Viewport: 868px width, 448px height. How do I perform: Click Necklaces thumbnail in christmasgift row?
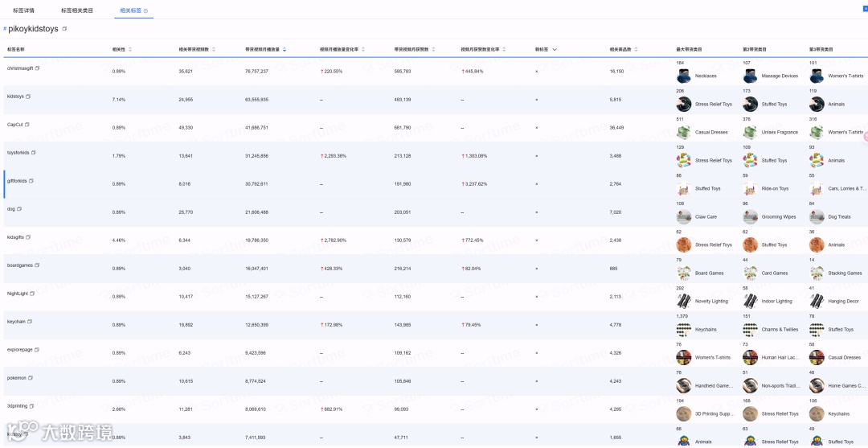point(684,76)
